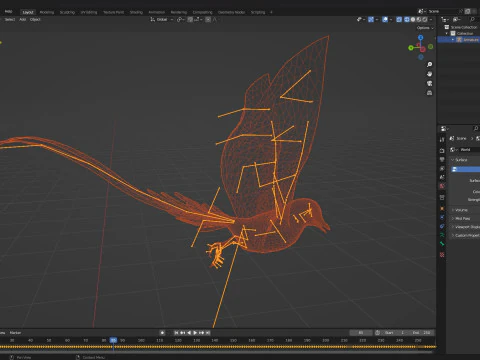Viewport: 480px width, 360px height.
Task: Play the animation forward
Action: coord(195,333)
